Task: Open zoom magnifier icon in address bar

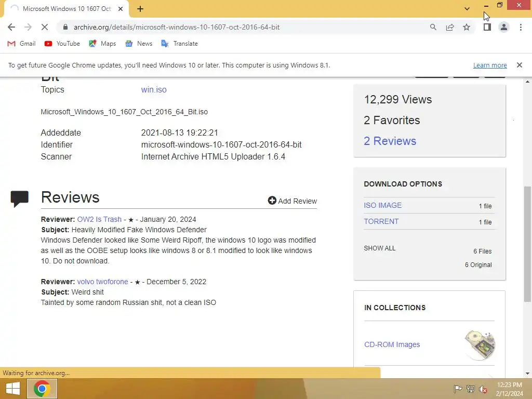Action: pos(433,27)
